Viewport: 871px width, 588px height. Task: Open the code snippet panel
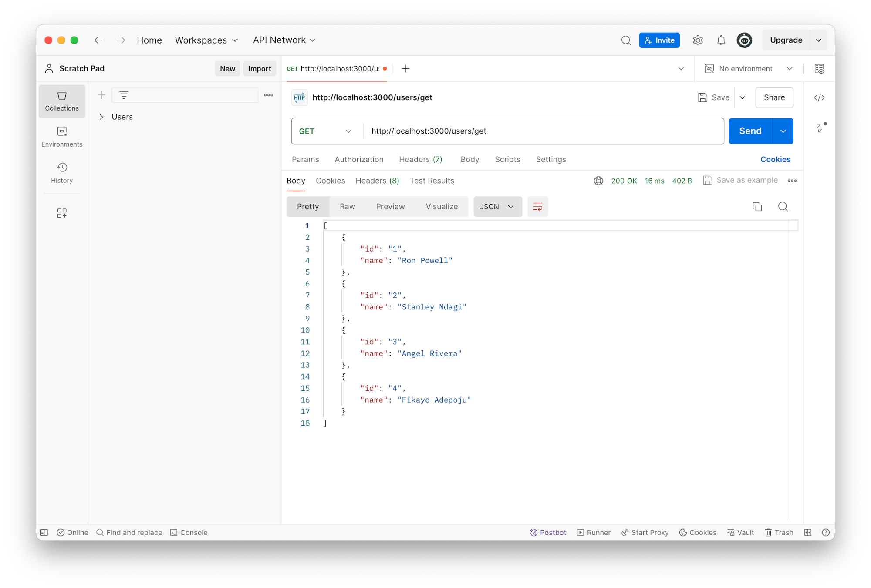(819, 97)
